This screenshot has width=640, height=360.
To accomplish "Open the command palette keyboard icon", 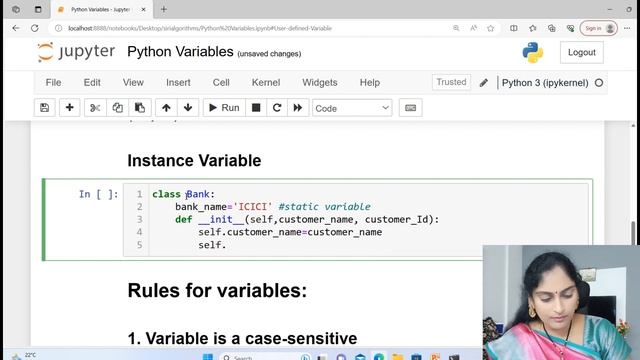I will (x=410, y=108).
